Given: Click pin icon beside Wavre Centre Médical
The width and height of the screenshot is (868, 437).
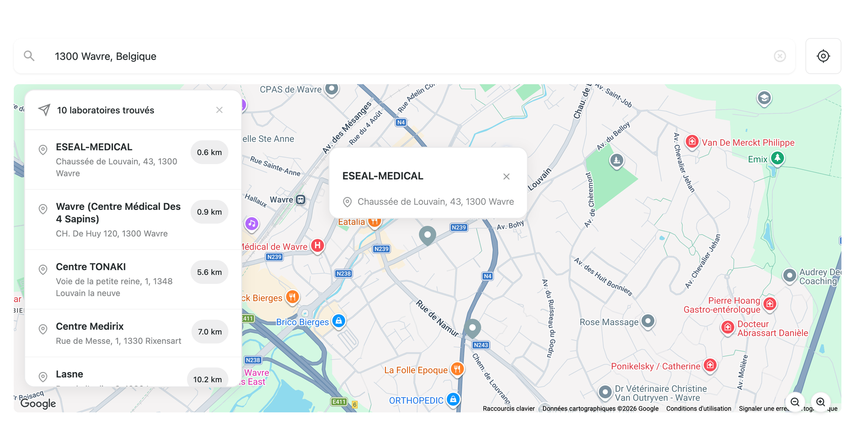Looking at the screenshot, I should 43,209.
